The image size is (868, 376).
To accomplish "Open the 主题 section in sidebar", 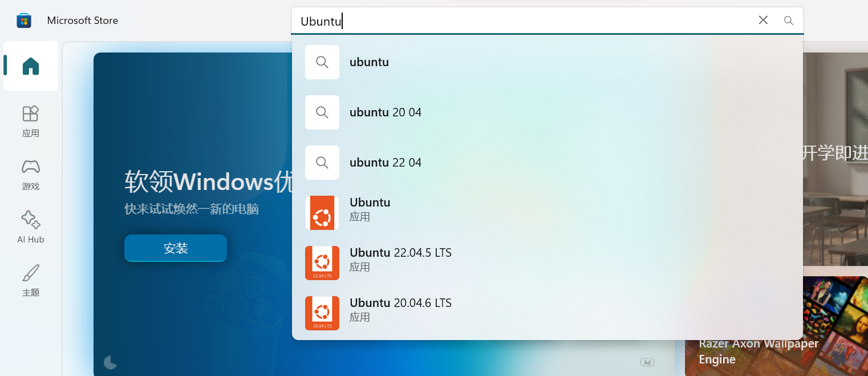I will (31, 280).
